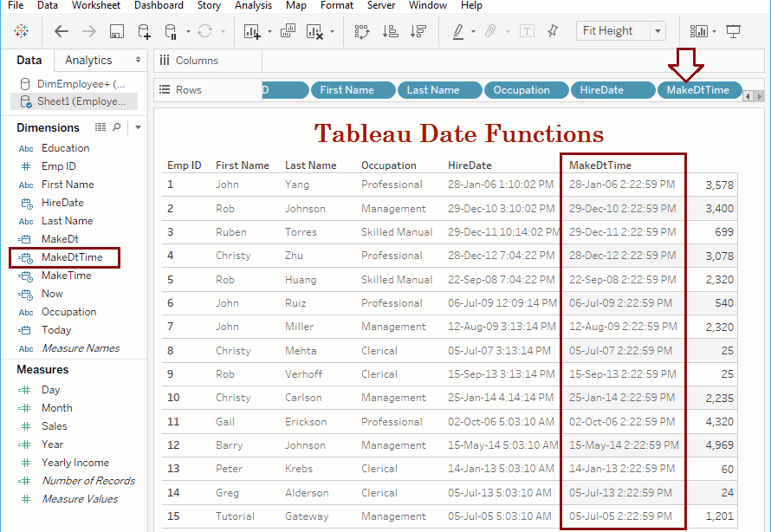Click the Clear Sheet icon
771x532 pixels.
click(314, 31)
